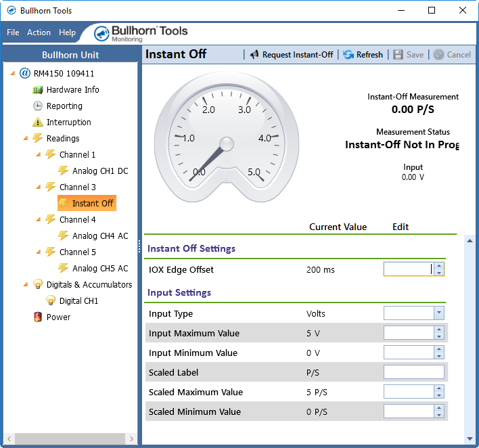The width and height of the screenshot is (479, 448).
Task: Decrease Input Minimum Value with down spinner
Action: tap(439, 356)
